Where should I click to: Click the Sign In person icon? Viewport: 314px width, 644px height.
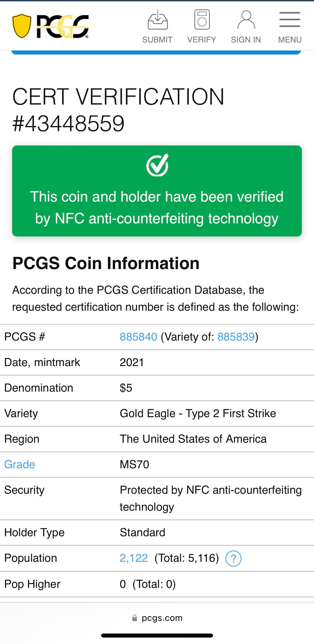pos(246,20)
